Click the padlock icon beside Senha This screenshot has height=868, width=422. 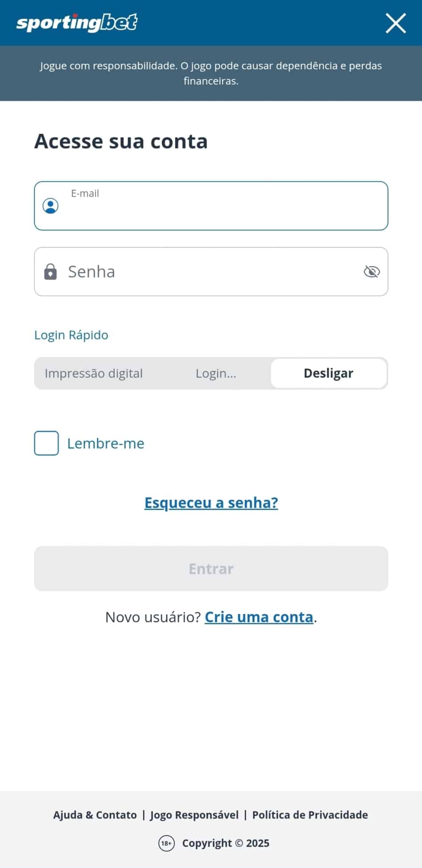[50, 272]
